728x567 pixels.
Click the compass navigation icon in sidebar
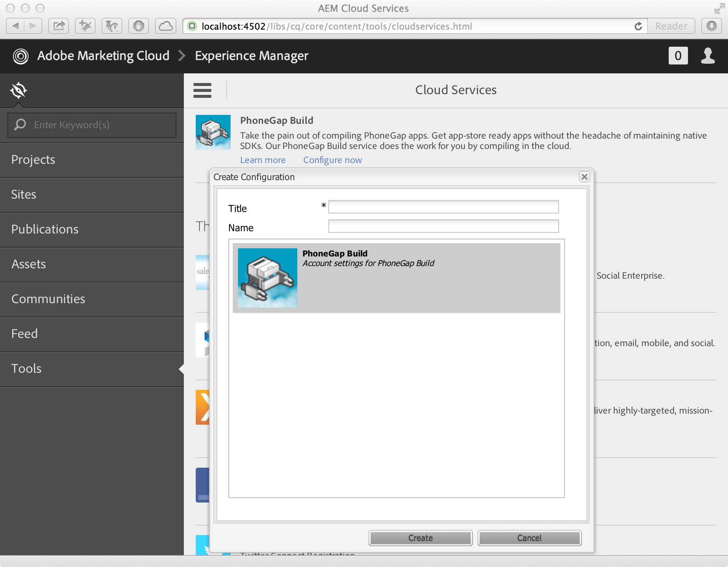click(19, 90)
